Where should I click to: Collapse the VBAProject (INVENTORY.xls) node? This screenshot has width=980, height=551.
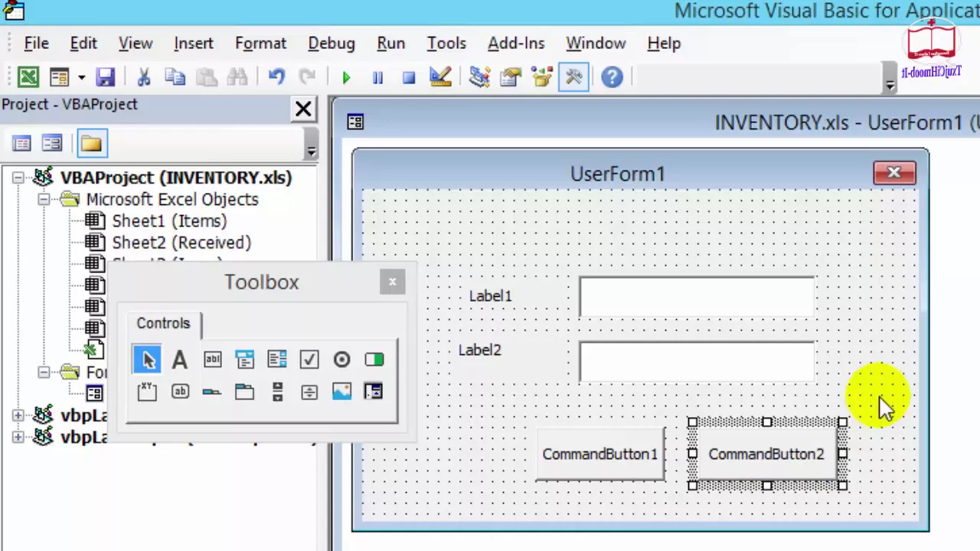[18, 178]
